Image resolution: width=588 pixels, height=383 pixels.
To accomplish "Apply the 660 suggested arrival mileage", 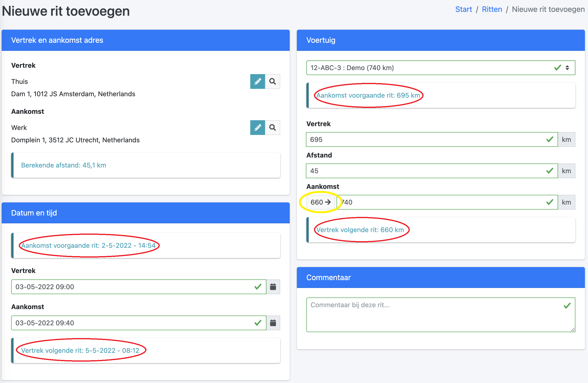I will (x=321, y=202).
